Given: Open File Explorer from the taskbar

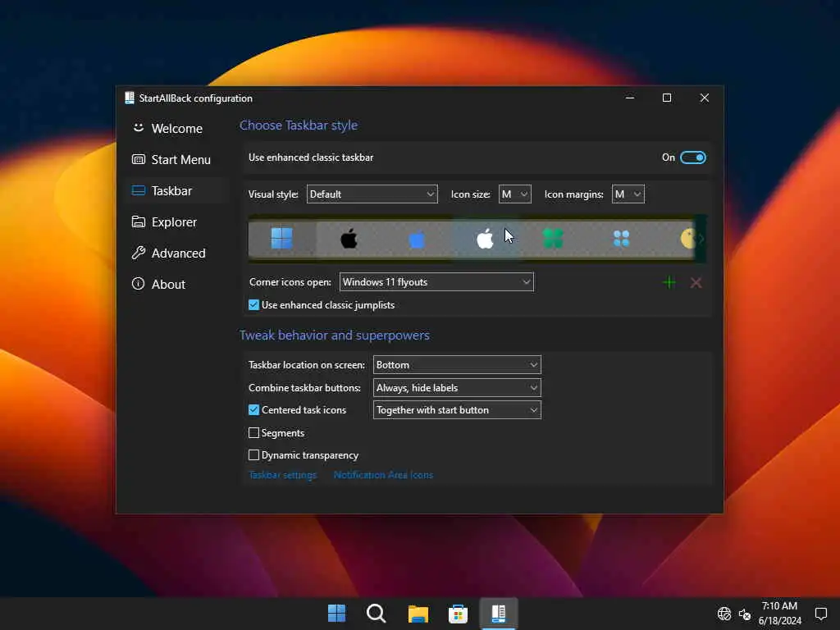Looking at the screenshot, I should point(418,614).
